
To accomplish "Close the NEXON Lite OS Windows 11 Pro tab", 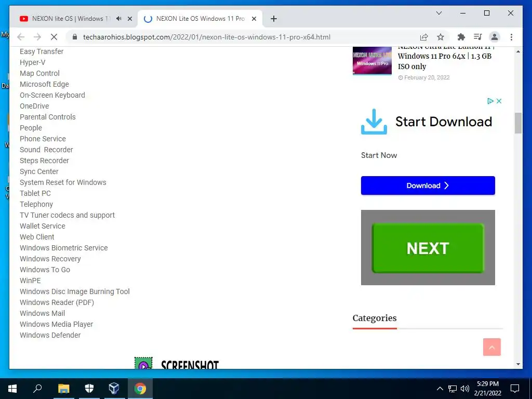I will [254, 19].
